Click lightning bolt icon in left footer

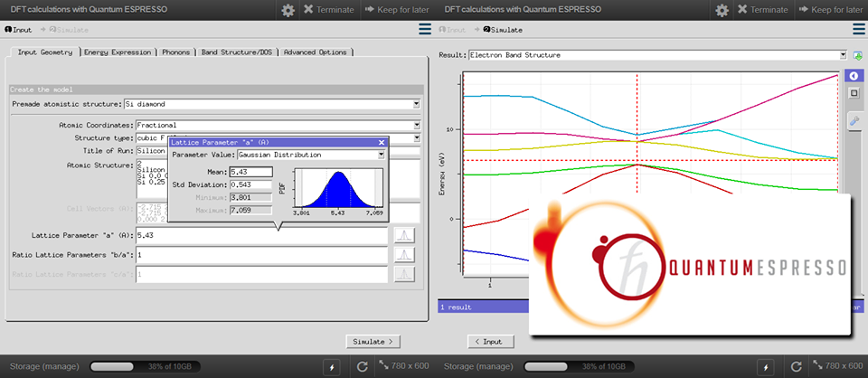pyautogui.click(x=332, y=366)
